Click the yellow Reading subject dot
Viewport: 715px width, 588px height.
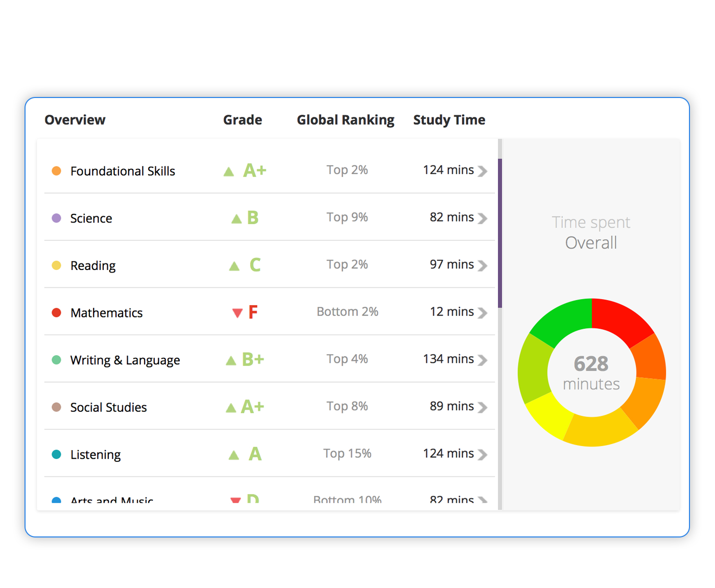point(57,265)
